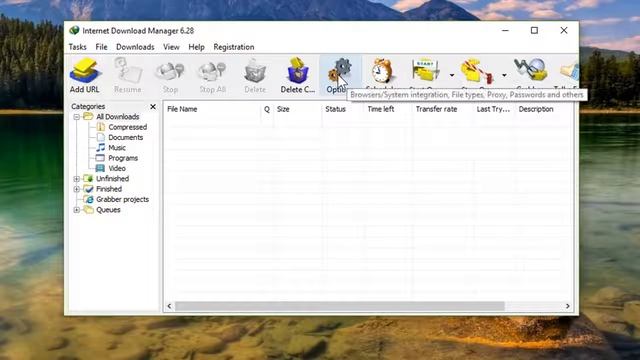The height and width of the screenshot is (360, 640).
Task: Open the Downloads menu
Action: (x=135, y=47)
